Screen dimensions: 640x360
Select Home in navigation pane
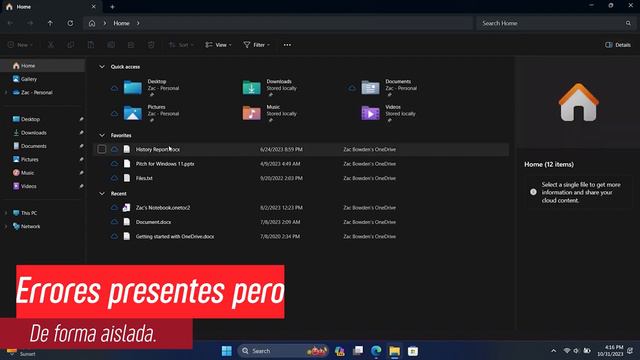42,66
